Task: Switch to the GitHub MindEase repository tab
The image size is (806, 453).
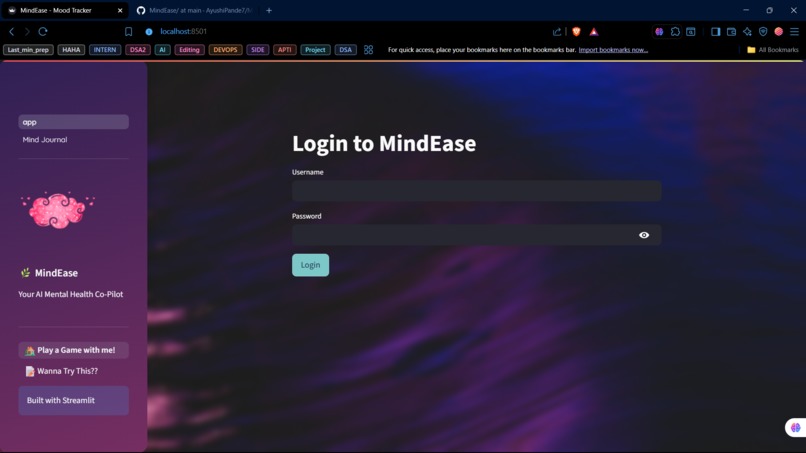Action: [195, 10]
